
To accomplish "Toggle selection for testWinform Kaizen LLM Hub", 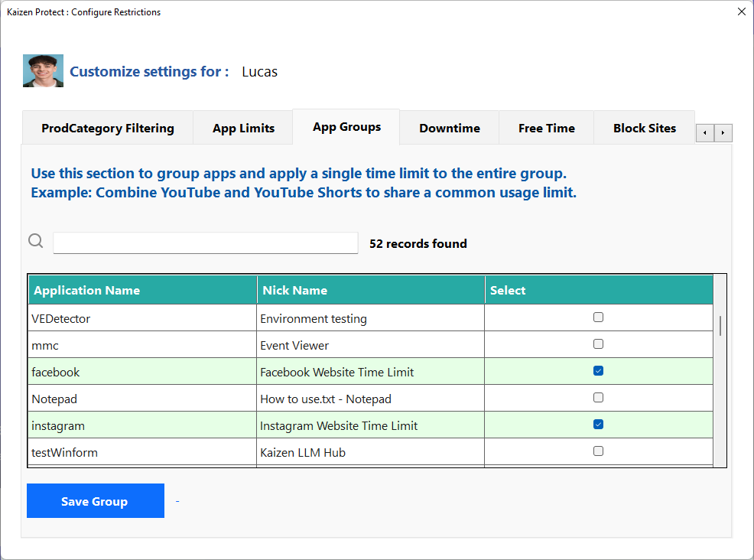I will [x=598, y=451].
